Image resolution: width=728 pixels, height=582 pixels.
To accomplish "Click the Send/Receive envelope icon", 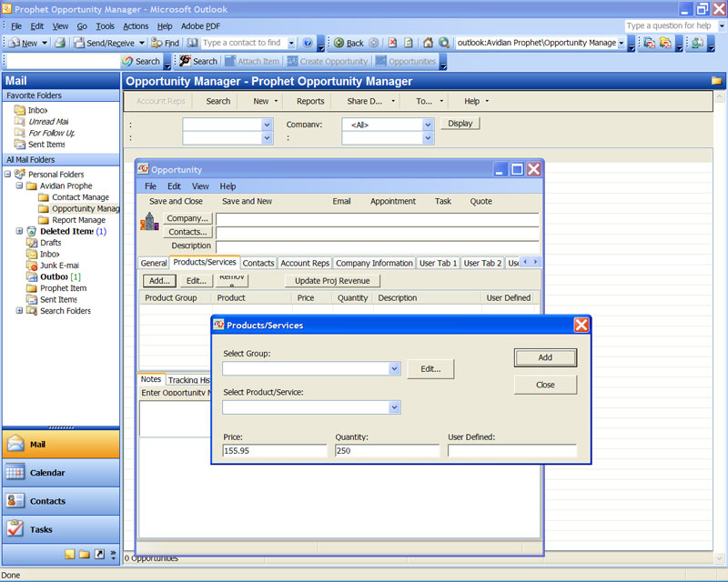I will pos(79,43).
